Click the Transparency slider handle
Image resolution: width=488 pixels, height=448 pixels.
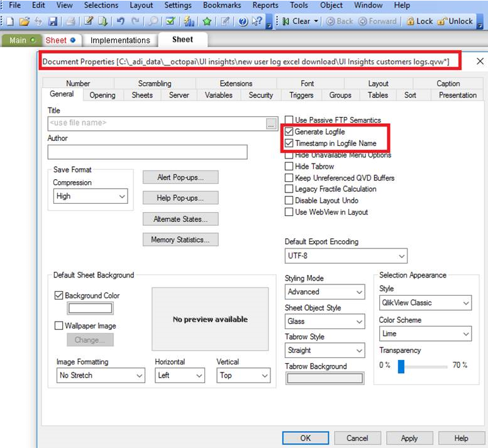click(401, 366)
